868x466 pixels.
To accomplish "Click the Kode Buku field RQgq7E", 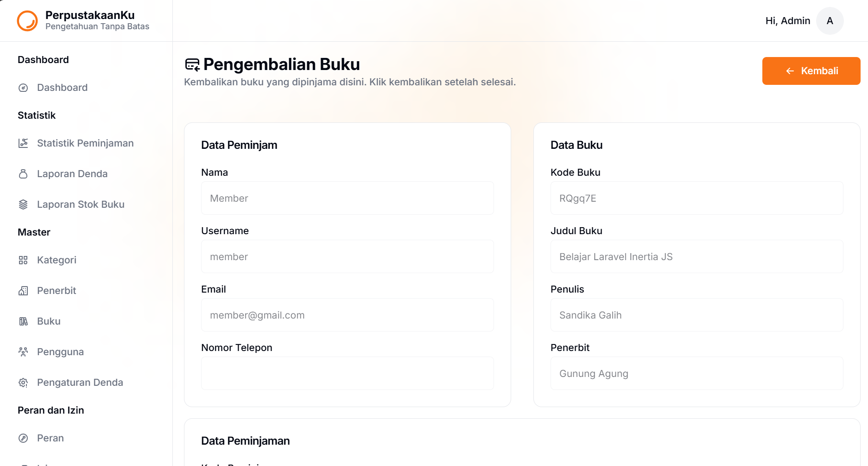I will [697, 198].
